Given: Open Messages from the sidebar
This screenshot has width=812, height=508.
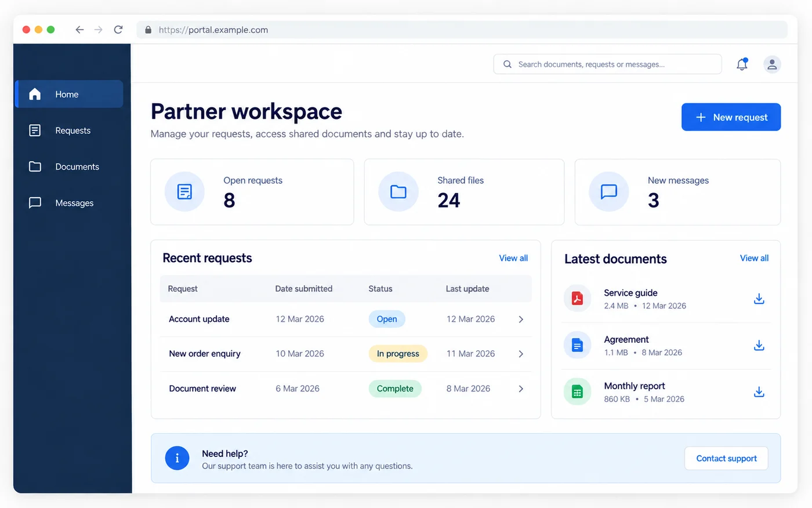Looking at the screenshot, I should coord(69,203).
